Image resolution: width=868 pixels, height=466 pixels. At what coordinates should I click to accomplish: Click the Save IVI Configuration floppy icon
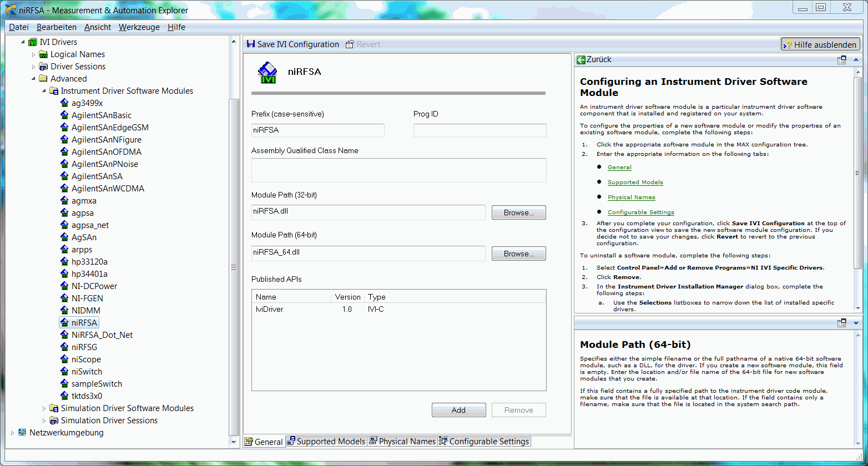point(251,44)
